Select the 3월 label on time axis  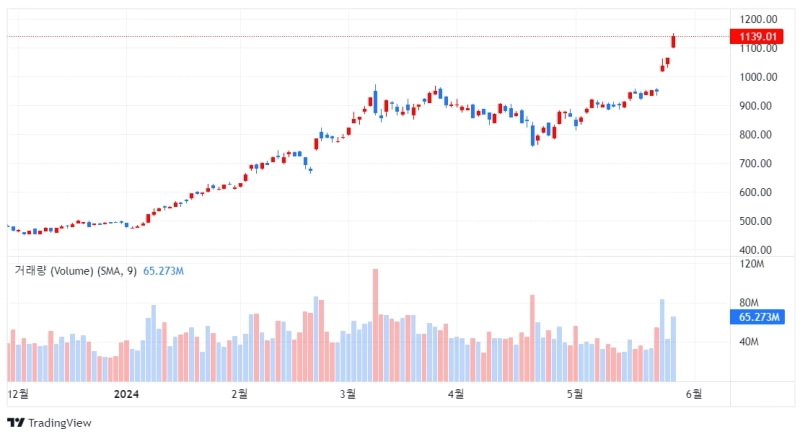[x=347, y=394]
